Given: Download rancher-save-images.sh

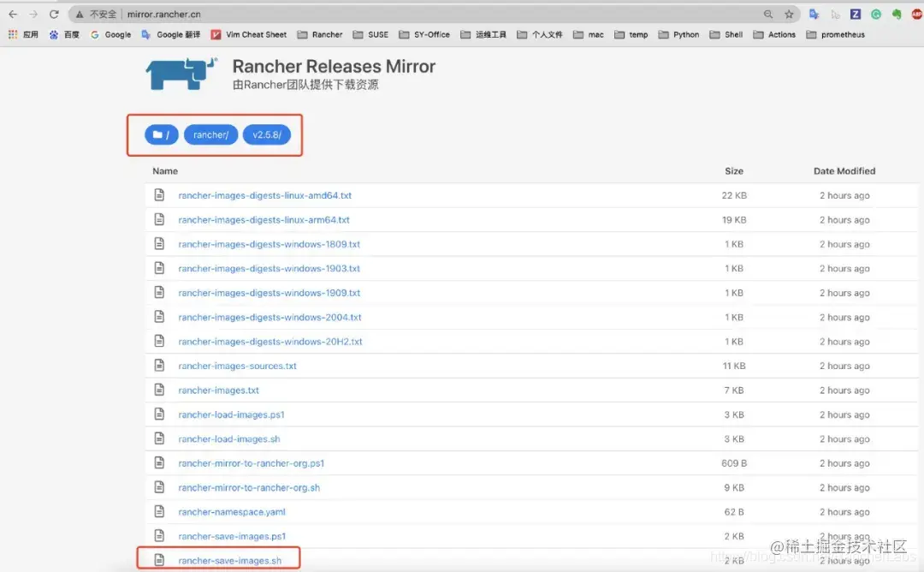Looking at the screenshot, I should [x=230, y=561].
